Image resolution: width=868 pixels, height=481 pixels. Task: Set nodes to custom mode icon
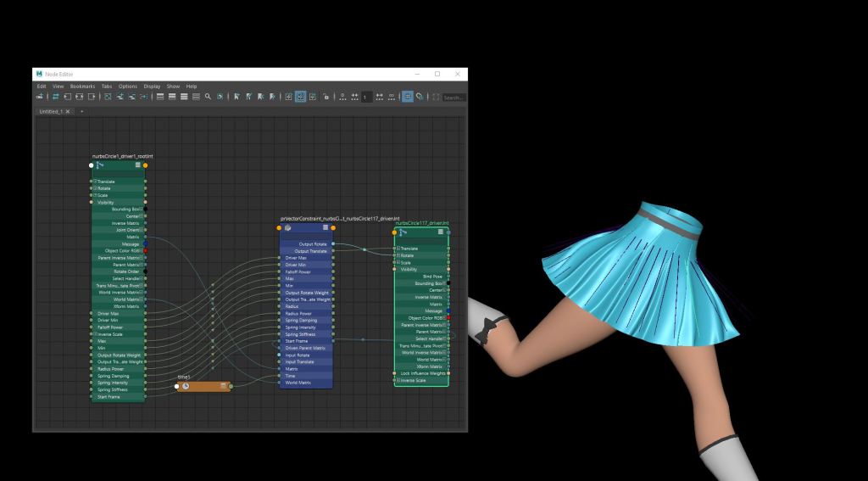coord(196,97)
